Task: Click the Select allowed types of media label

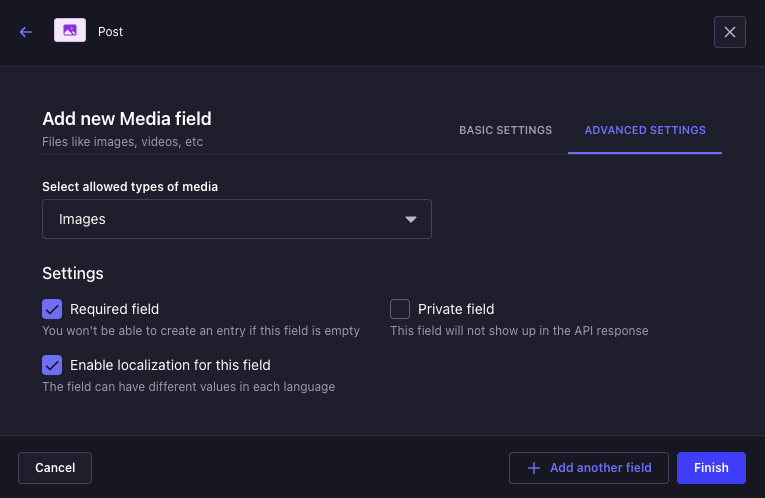Action: (x=130, y=187)
